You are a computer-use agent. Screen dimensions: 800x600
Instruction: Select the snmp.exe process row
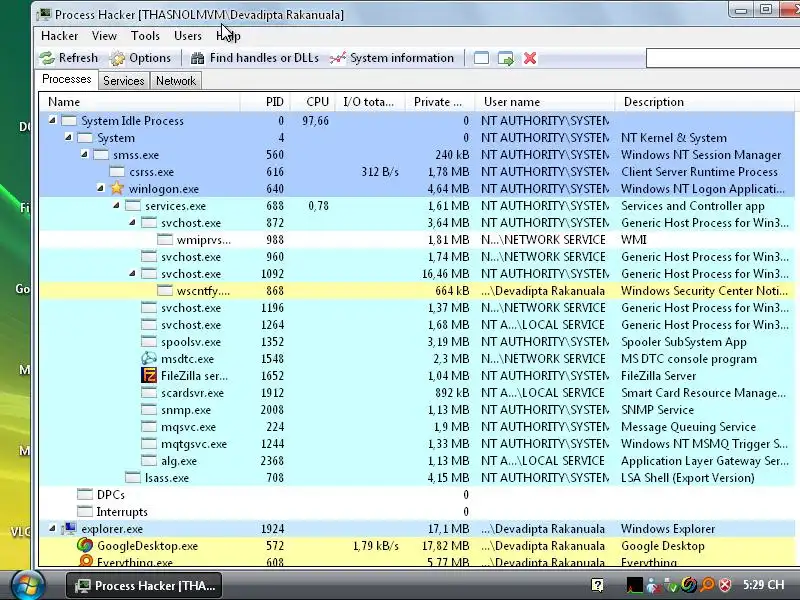pyautogui.click(x=416, y=410)
